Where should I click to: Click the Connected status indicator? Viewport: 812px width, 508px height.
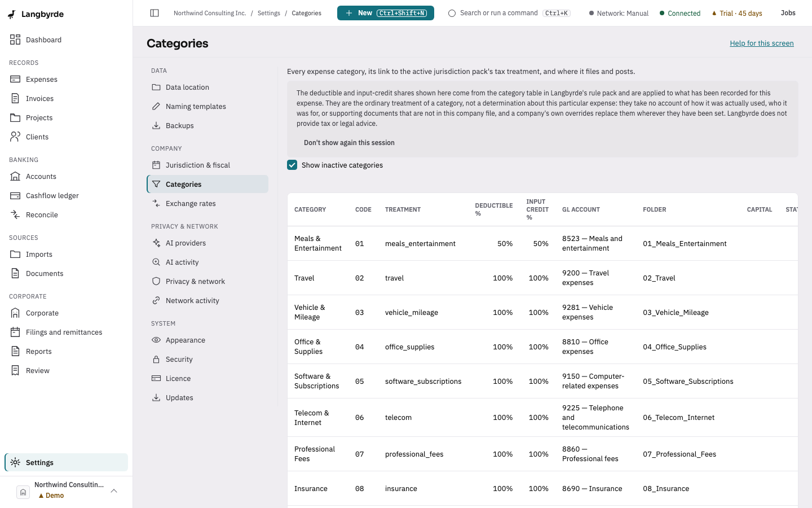(680, 13)
